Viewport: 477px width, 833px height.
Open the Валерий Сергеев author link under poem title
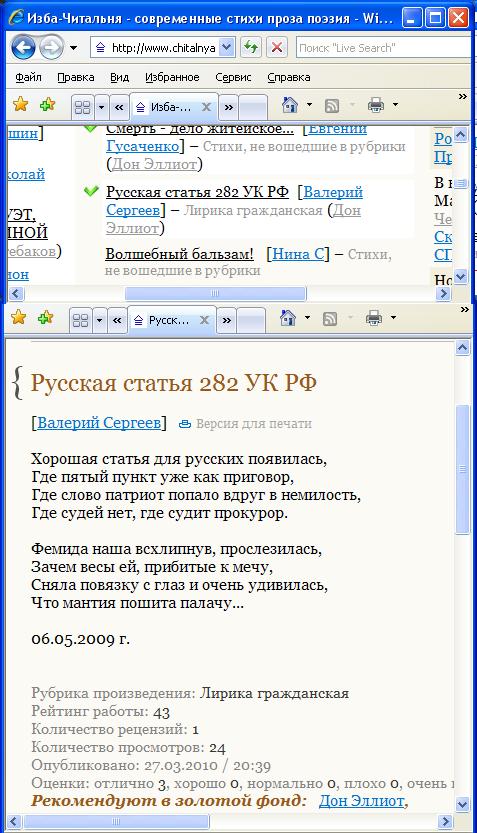pos(99,423)
